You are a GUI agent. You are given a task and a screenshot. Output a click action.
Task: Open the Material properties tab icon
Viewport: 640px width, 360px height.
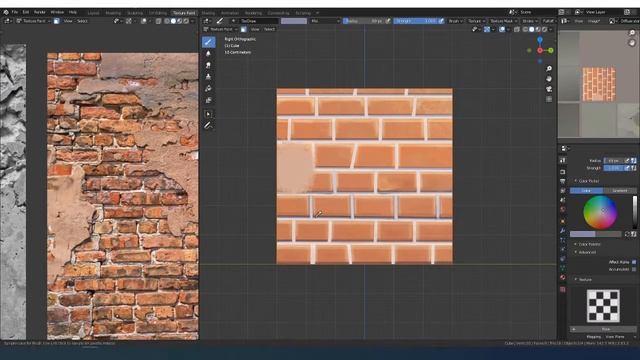563,278
